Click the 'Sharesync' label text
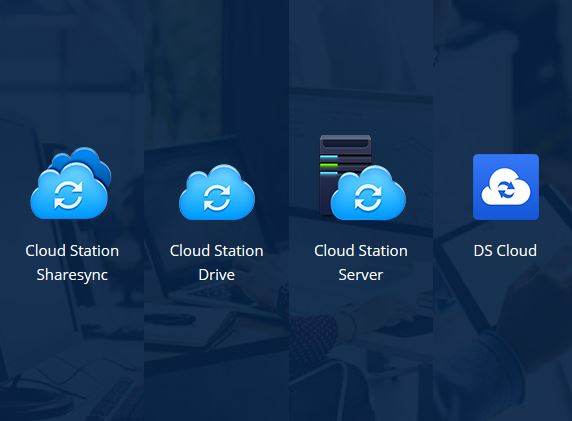The image size is (572, 421). coord(72,275)
